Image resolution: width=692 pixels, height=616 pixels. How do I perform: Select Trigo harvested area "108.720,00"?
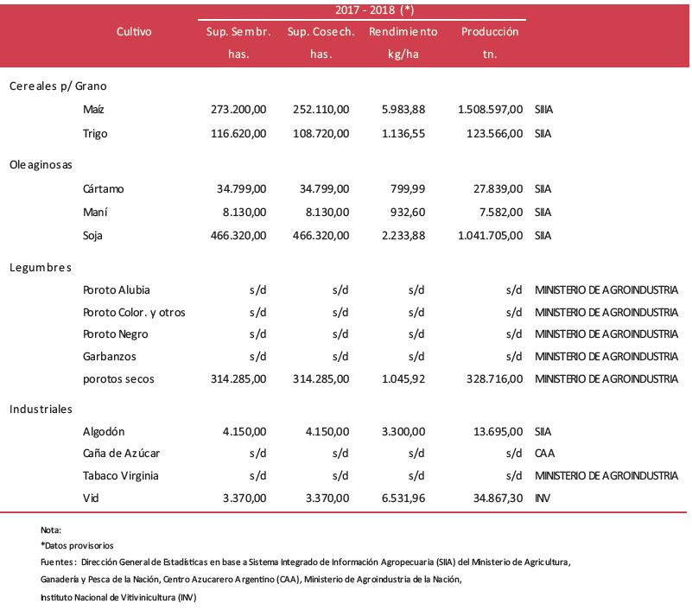pyautogui.click(x=321, y=134)
